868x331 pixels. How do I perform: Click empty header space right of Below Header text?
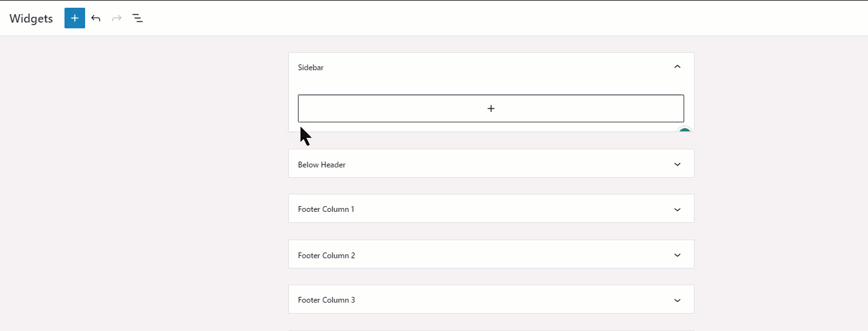[x=503, y=164]
